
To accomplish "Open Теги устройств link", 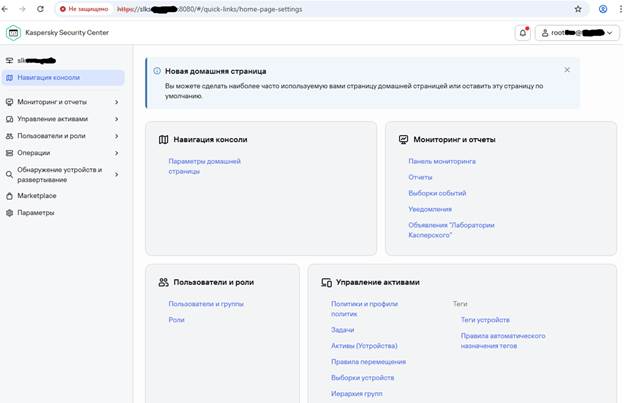I will (485, 320).
